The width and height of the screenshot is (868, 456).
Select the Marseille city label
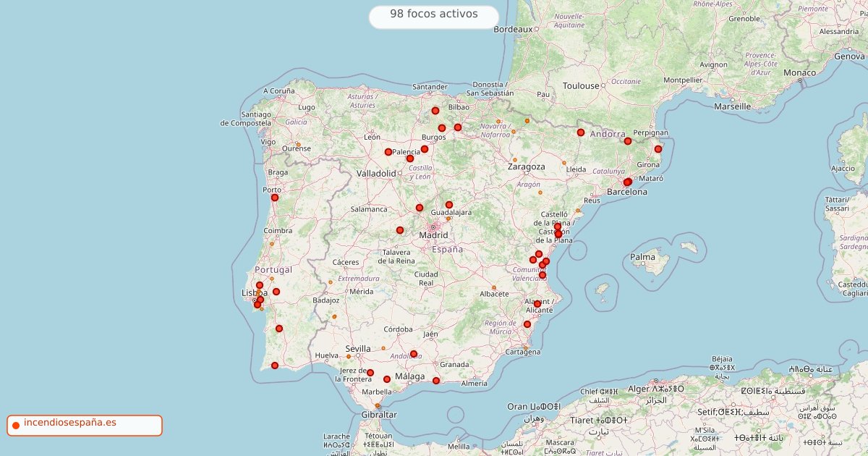733,106
